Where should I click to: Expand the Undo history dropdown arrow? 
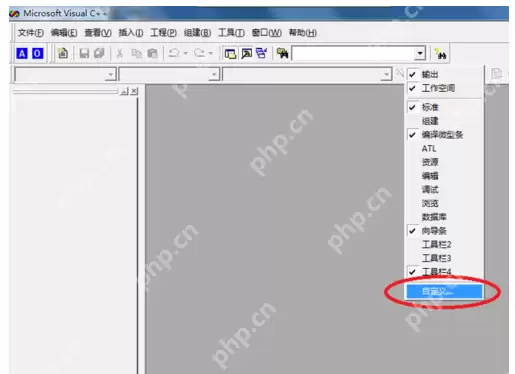[x=185, y=53]
